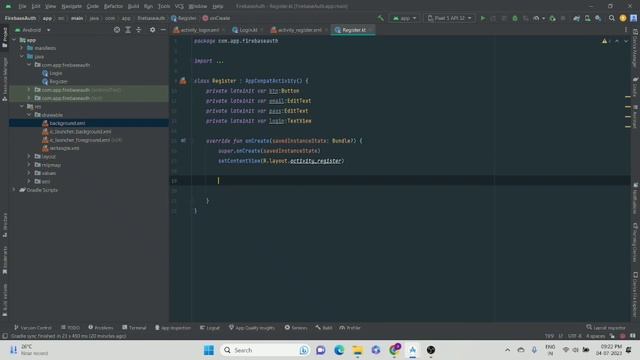Hide the Project panel with the minus icon

[163, 30]
